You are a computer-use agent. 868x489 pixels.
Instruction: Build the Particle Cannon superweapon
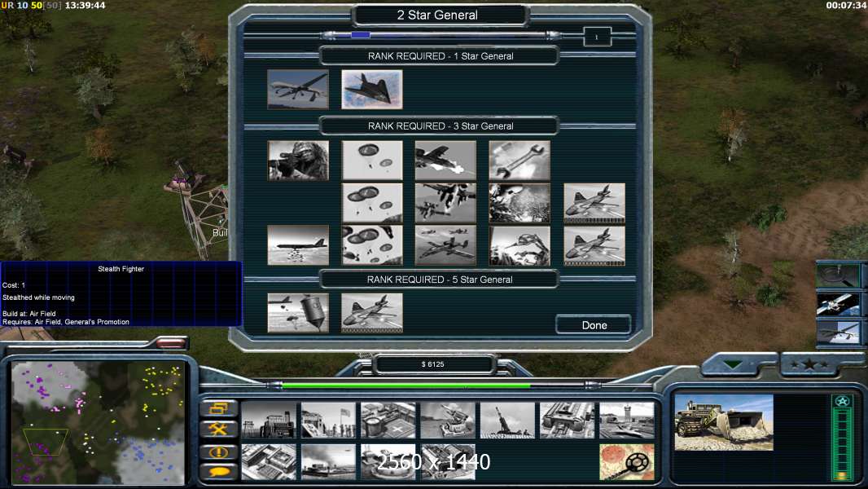pyautogui.click(x=388, y=462)
